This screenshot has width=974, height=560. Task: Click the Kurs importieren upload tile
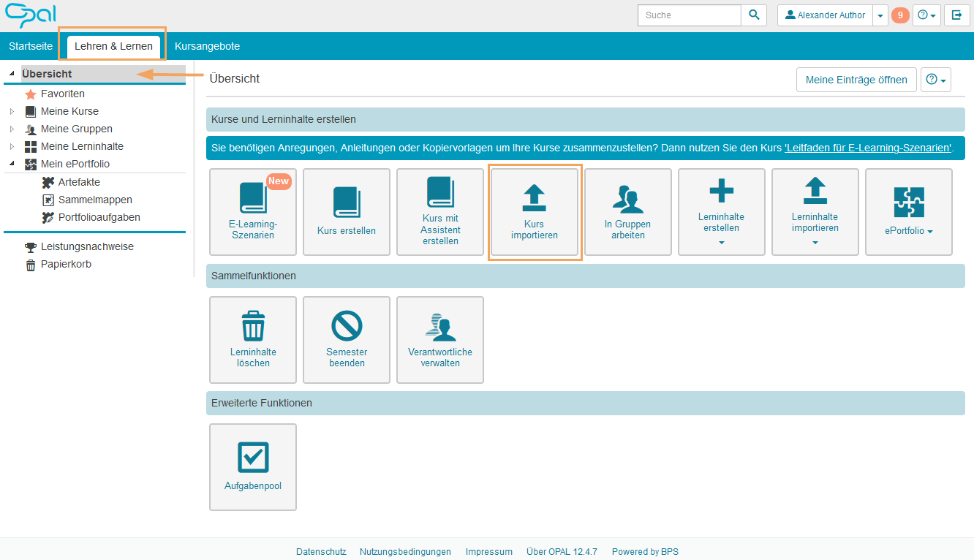[535, 212]
